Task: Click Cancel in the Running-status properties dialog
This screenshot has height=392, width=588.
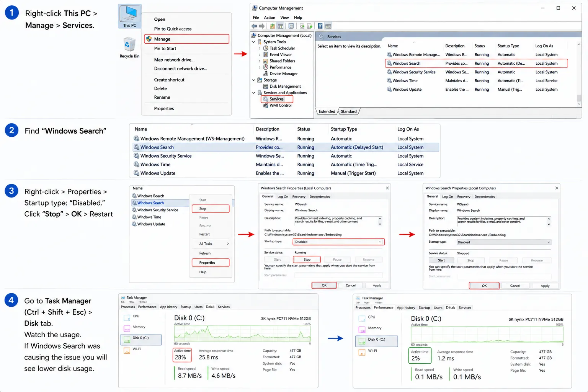Action: tap(351, 286)
